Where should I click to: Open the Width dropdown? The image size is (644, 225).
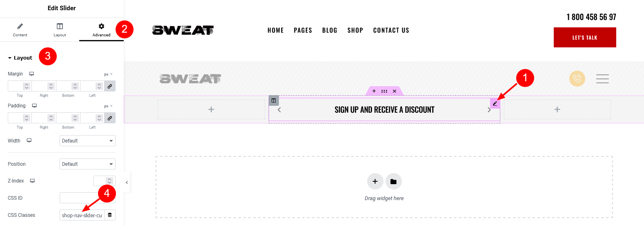click(x=87, y=141)
